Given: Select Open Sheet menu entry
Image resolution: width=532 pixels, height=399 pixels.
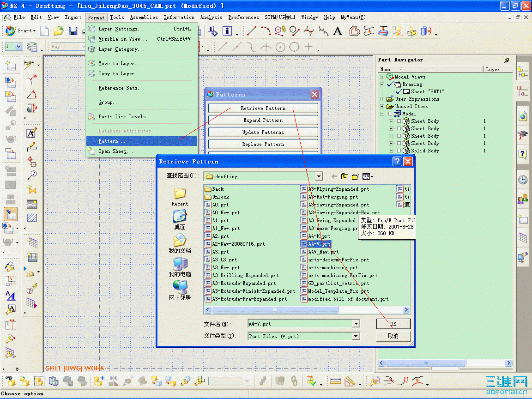Looking at the screenshot, I should 141,151.
